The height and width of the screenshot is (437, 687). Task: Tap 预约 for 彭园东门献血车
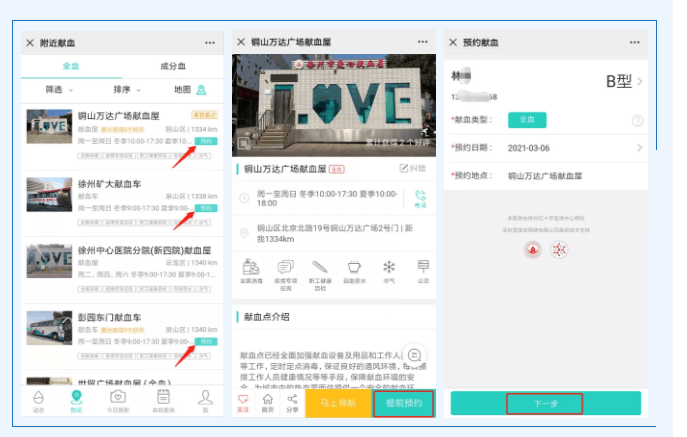point(206,341)
